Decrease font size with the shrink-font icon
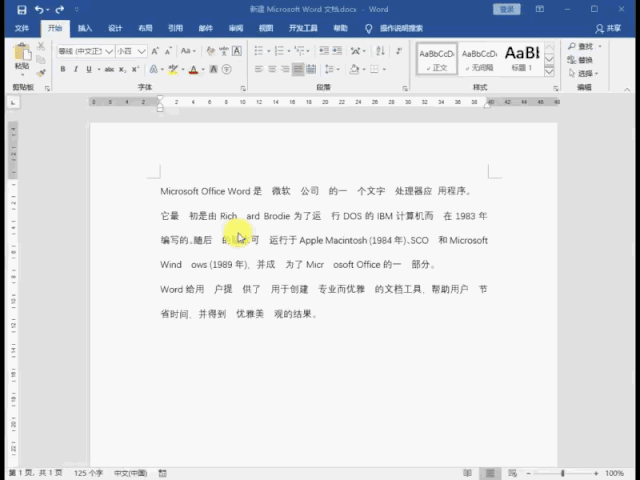This screenshot has width=640, height=480. [168, 51]
